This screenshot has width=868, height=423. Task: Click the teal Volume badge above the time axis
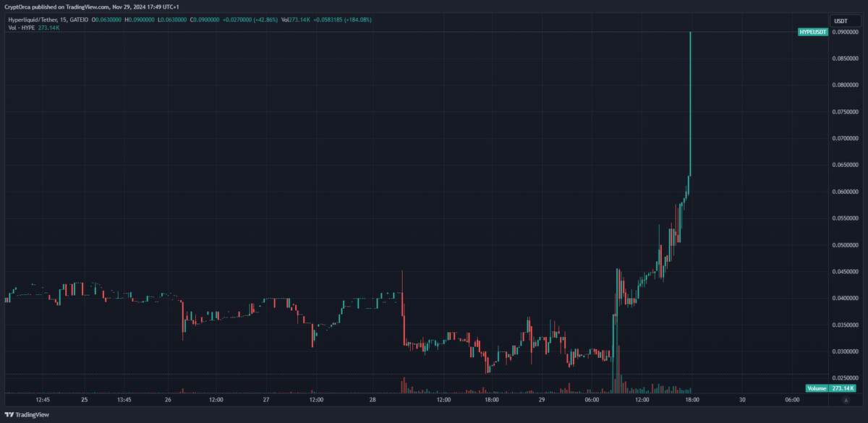click(x=816, y=388)
